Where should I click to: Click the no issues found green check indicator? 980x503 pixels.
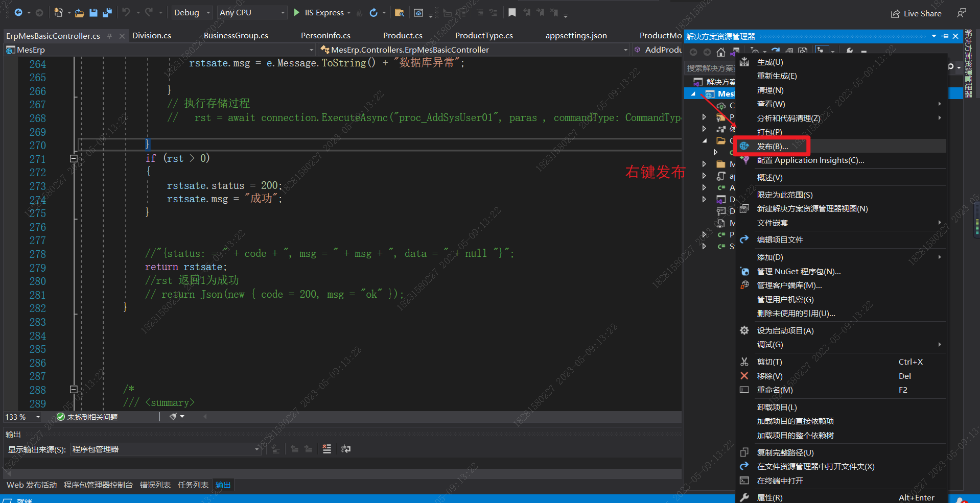pos(61,417)
